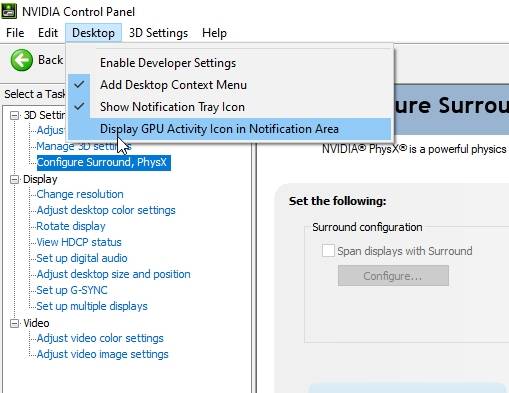Uncheck Add Desktop Context Menu
This screenshot has height=393, width=509.
[230, 85]
